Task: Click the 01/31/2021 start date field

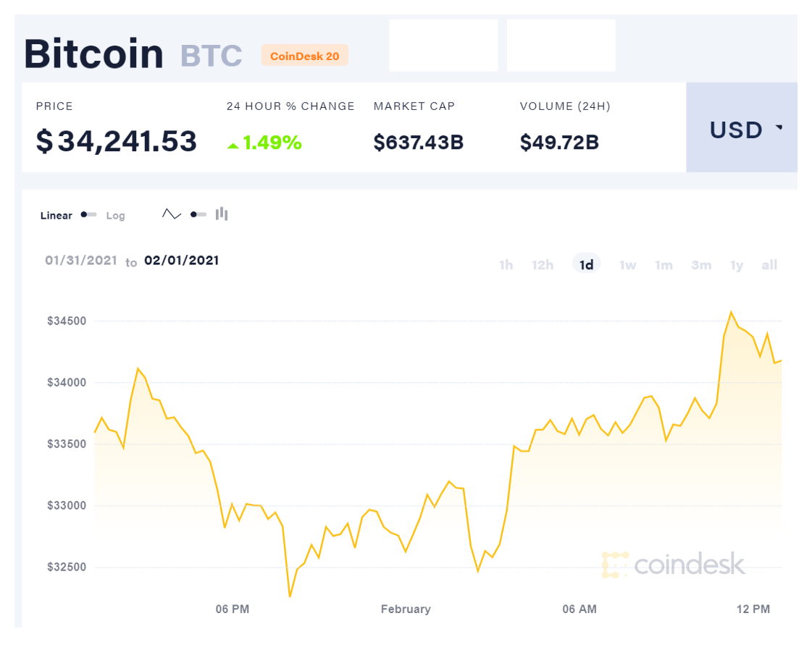Action: coord(81,261)
